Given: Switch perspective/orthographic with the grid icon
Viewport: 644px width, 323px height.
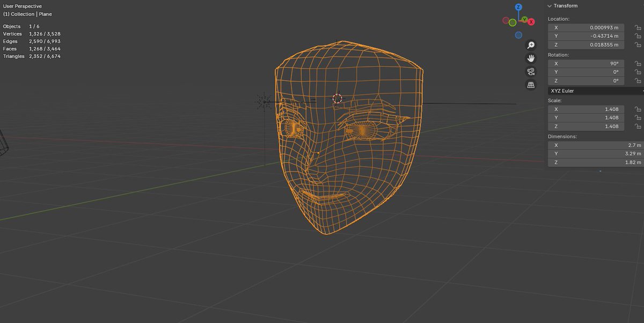Looking at the screenshot, I should 531,85.
